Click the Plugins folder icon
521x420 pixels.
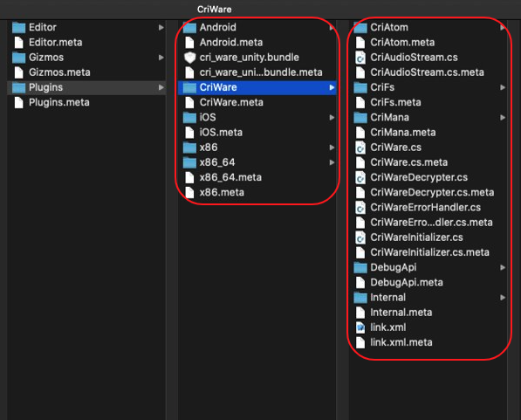pos(18,87)
